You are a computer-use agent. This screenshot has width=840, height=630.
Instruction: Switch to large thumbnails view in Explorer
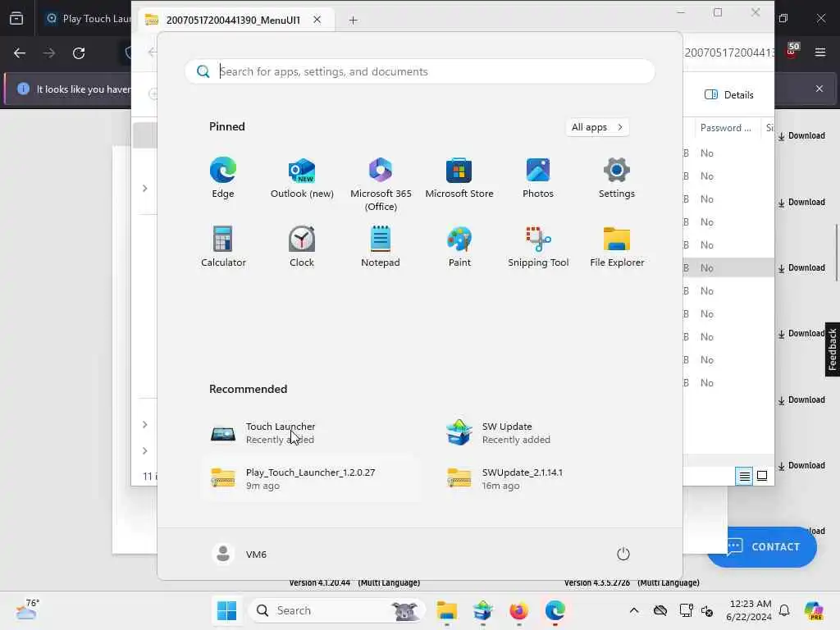coord(762,476)
